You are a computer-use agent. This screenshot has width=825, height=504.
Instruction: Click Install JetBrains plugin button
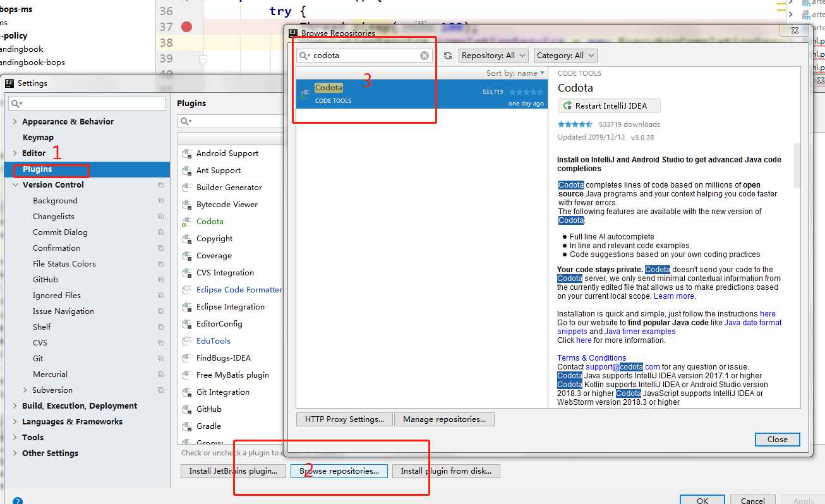pos(234,471)
